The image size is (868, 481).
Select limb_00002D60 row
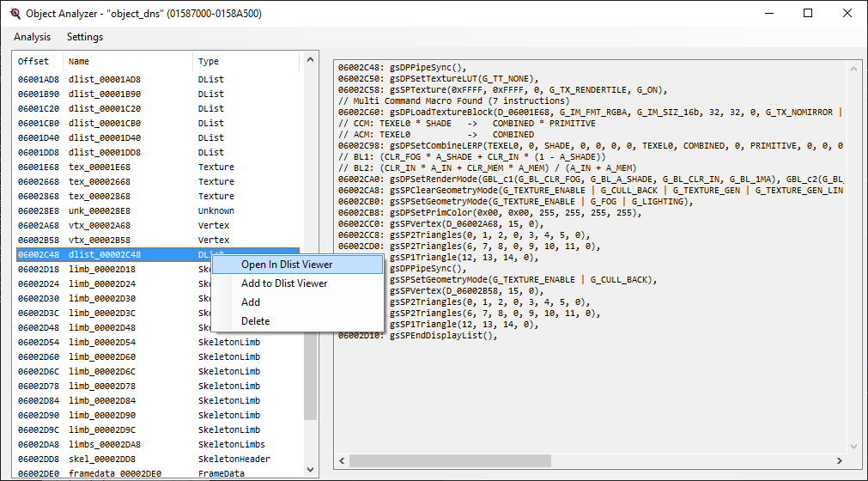click(158, 357)
